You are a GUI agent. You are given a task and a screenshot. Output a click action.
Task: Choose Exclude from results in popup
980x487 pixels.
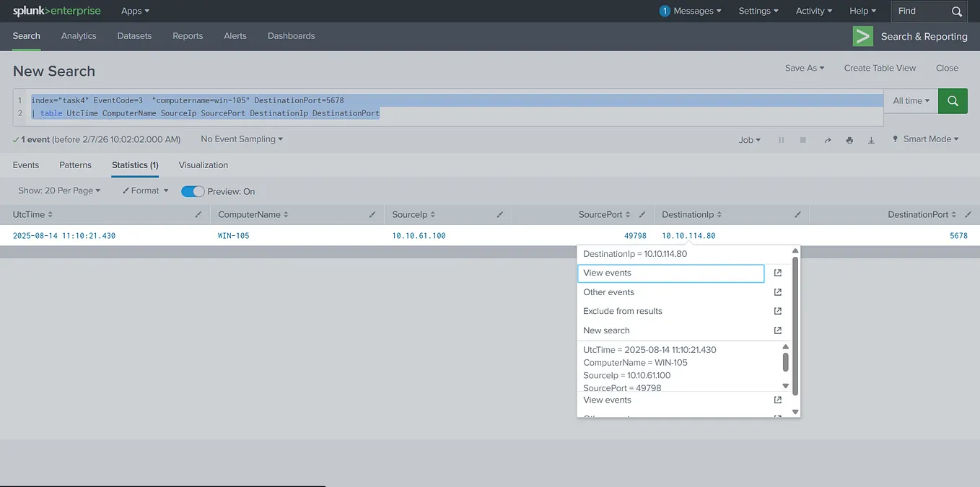tap(623, 311)
